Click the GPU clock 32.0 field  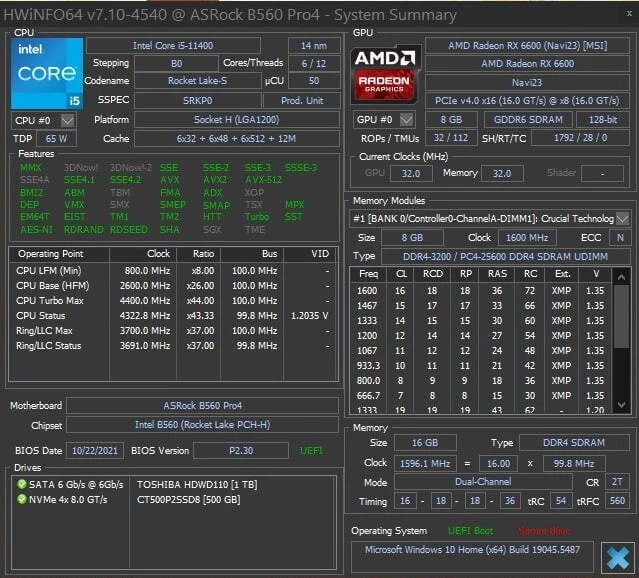click(x=411, y=174)
